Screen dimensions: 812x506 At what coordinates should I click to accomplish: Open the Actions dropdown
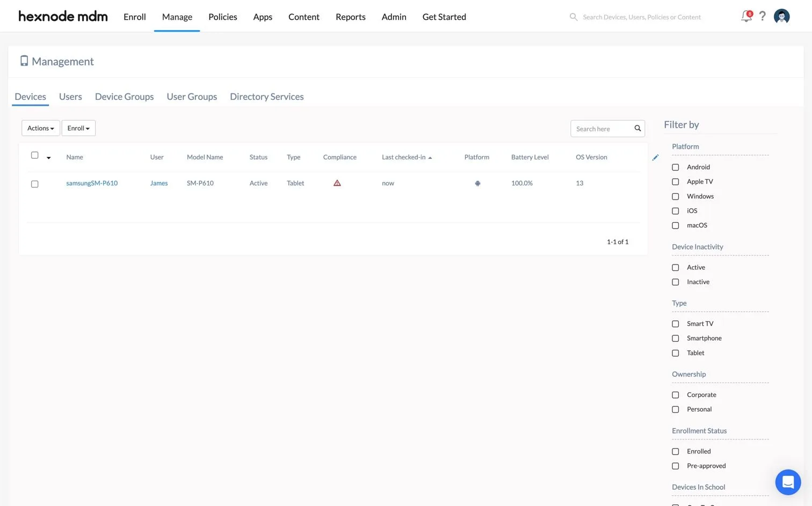41,128
